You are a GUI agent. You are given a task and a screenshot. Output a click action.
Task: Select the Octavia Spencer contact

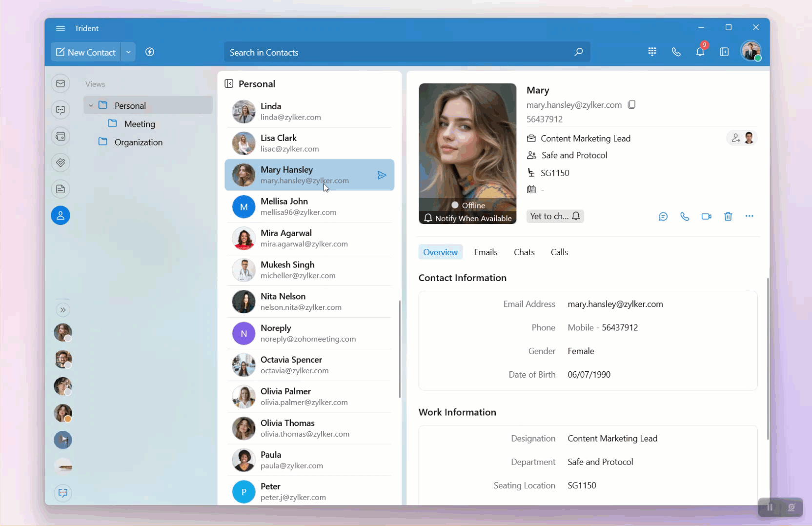tap(309, 365)
